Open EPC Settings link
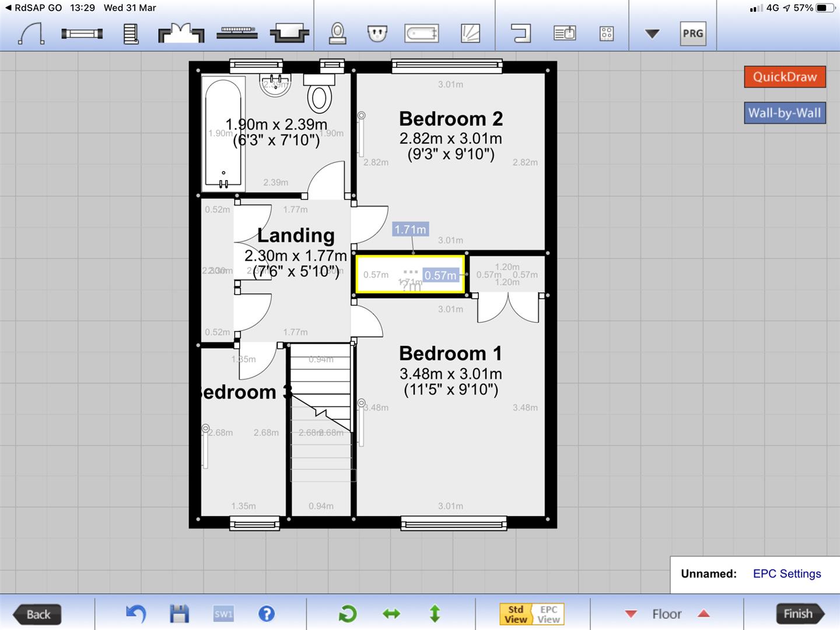 (786, 573)
